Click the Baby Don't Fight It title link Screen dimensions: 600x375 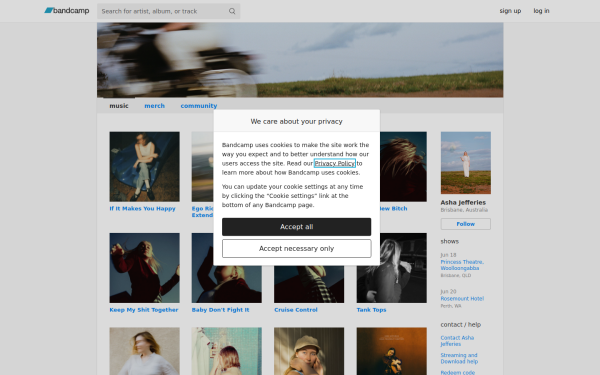220,310
